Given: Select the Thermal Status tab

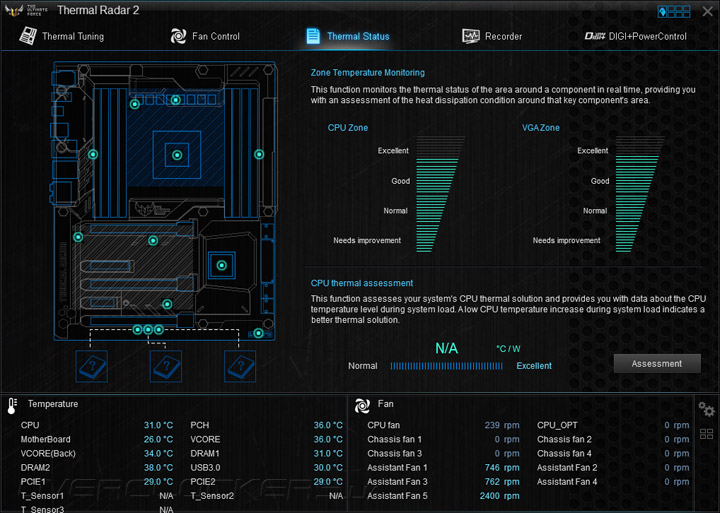Looking at the screenshot, I should [348, 36].
